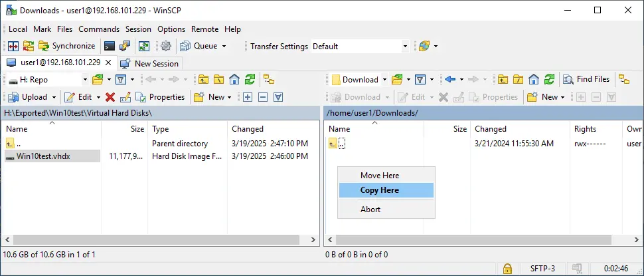The width and height of the screenshot is (644, 276).
Task: Open the Mark menu
Action: pos(42,29)
